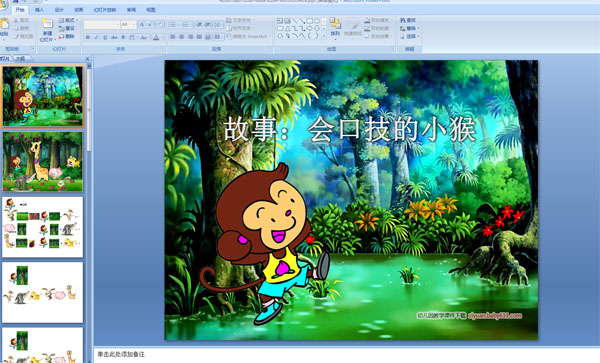Reset the slide with 重设
This screenshot has height=363, width=600.
(67, 28)
